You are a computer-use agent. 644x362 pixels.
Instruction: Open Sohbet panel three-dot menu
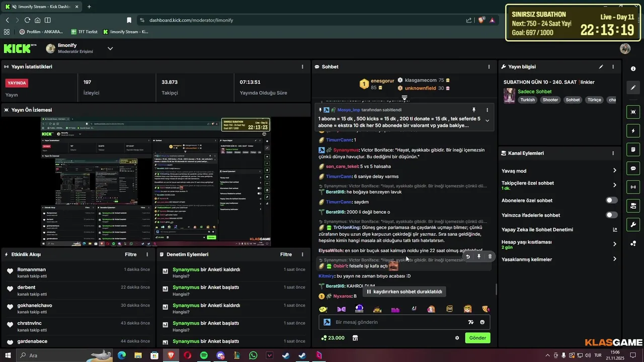[489, 66]
